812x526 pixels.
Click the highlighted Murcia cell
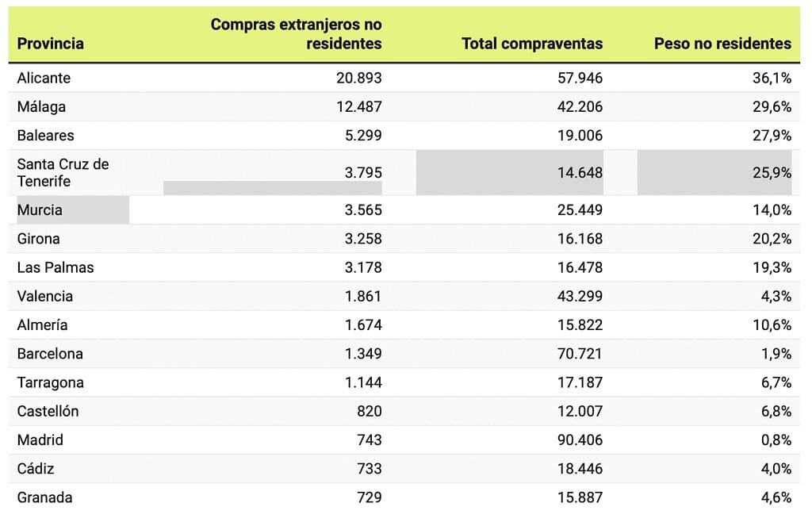40,210
